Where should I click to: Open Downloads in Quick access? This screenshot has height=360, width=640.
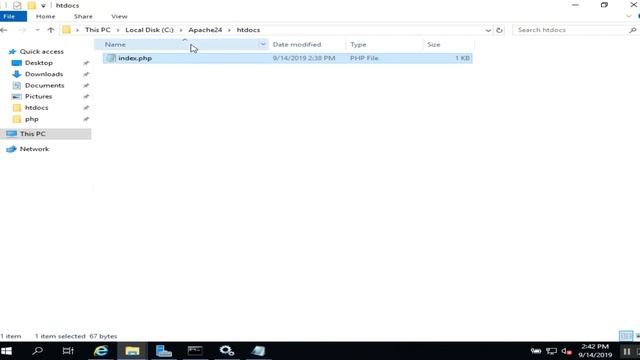coord(44,74)
